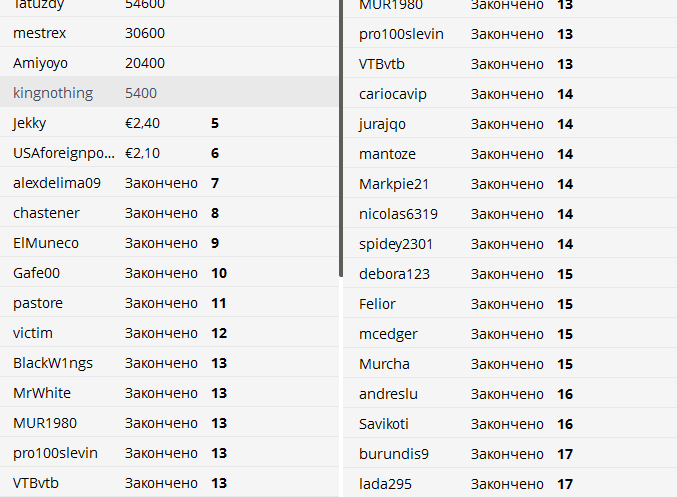Click the Jekky row with €2,40 prize
The image size is (677, 497).
[169, 123]
